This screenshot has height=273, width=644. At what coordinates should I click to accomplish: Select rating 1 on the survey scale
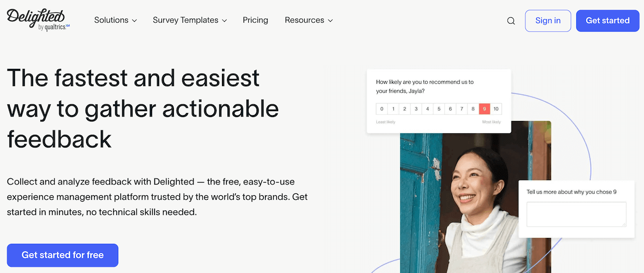coord(393,109)
